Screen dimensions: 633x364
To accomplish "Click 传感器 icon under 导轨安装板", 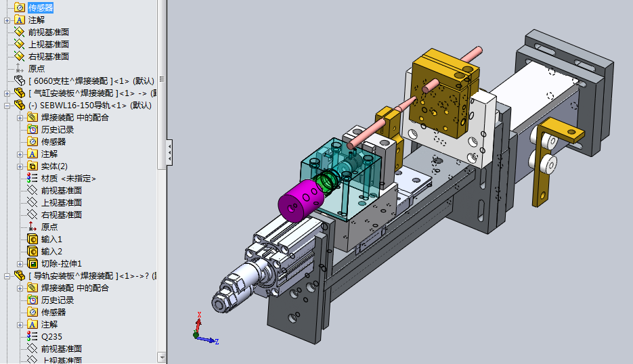I will (x=32, y=312).
